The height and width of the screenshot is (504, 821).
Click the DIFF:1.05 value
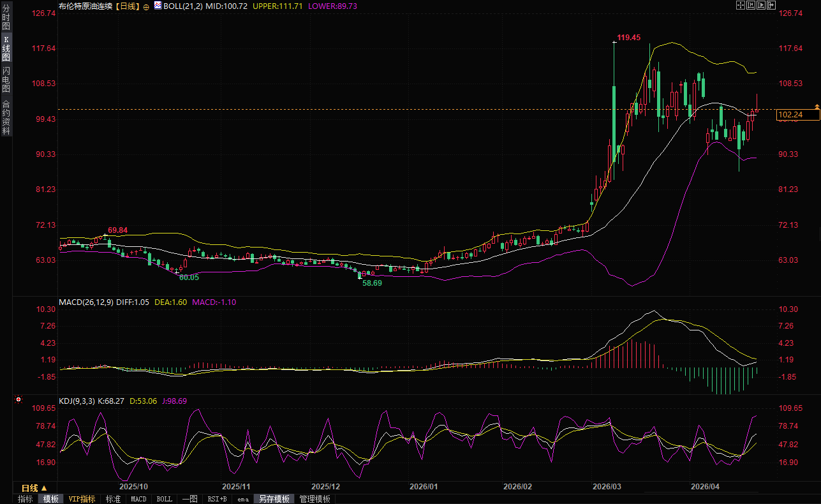[132, 302]
